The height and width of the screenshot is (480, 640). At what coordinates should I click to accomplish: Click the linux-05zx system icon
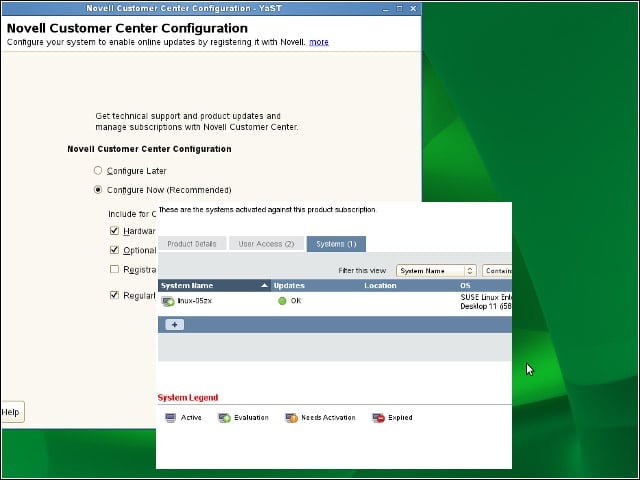(x=168, y=302)
